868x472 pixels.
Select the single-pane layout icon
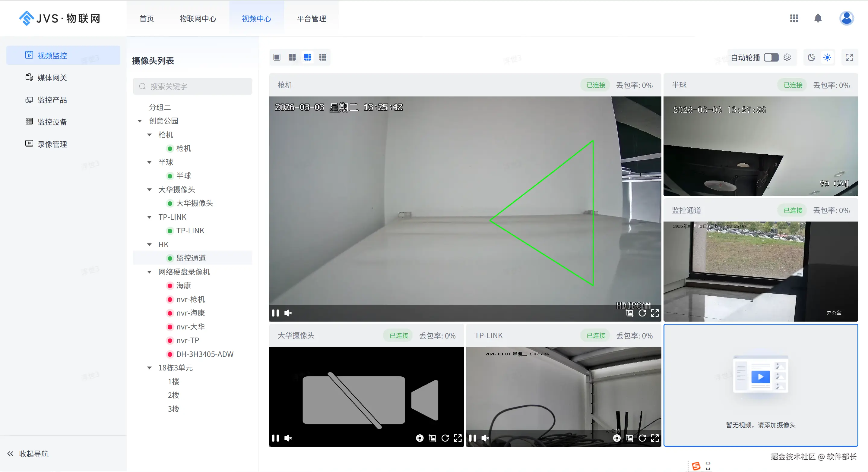[277, 57]
